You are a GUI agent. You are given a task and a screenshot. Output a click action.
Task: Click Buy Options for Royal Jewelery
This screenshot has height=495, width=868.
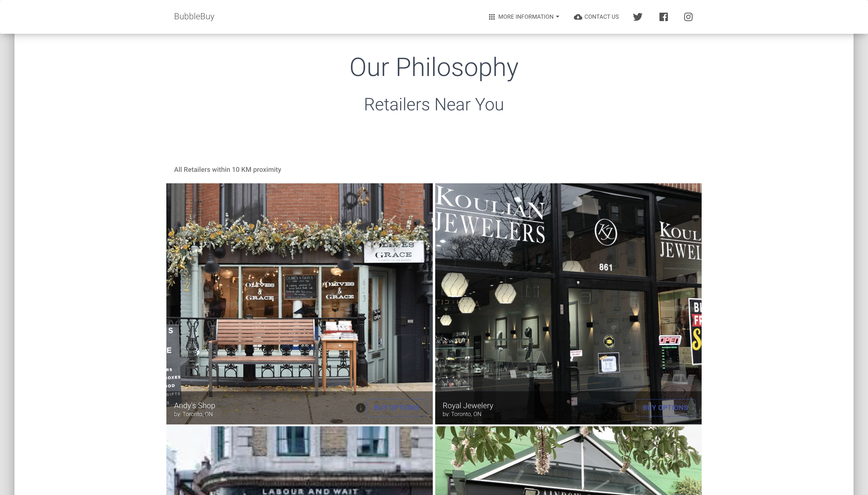tap(665, 408)
